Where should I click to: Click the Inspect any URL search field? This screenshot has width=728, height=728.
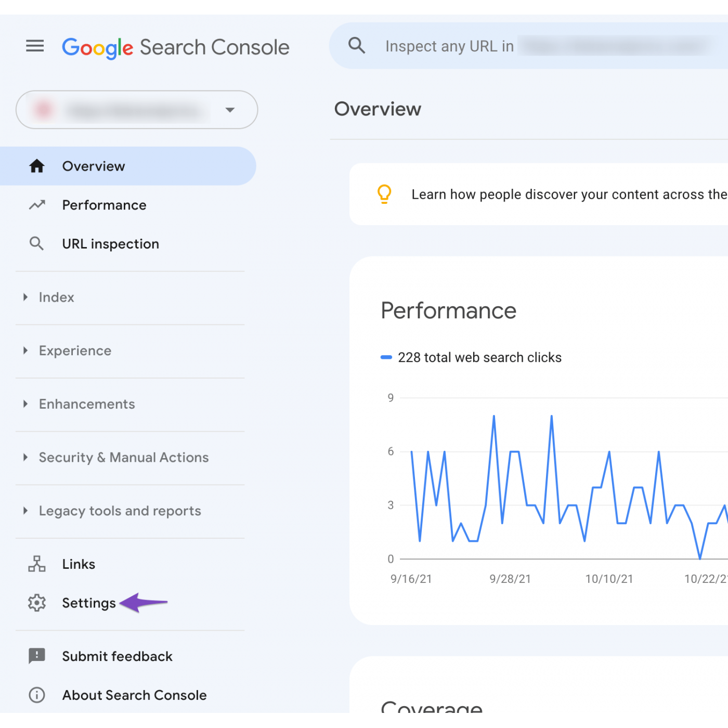pos(546,46)
